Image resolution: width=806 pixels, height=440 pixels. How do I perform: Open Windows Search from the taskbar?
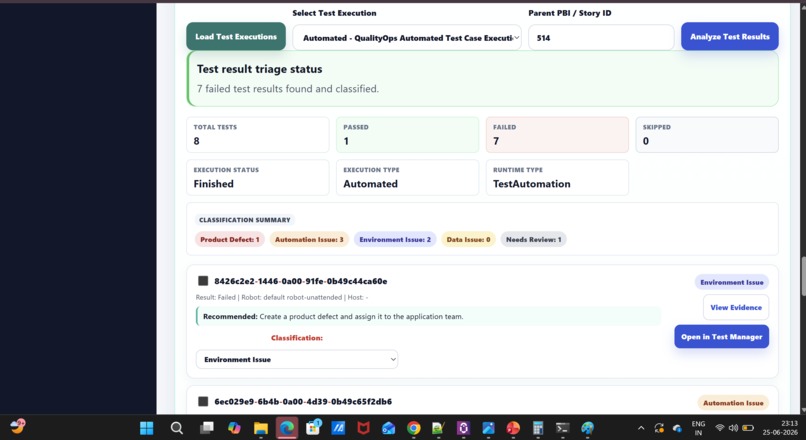point(176,428)
